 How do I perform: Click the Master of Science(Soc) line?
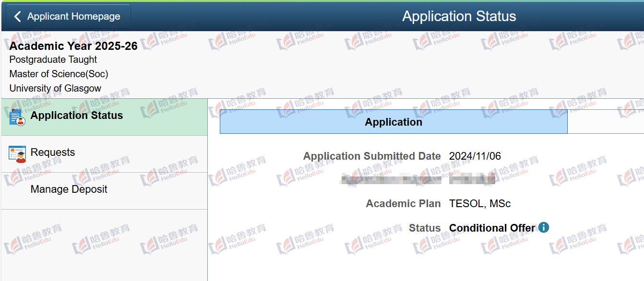(59, 74)
